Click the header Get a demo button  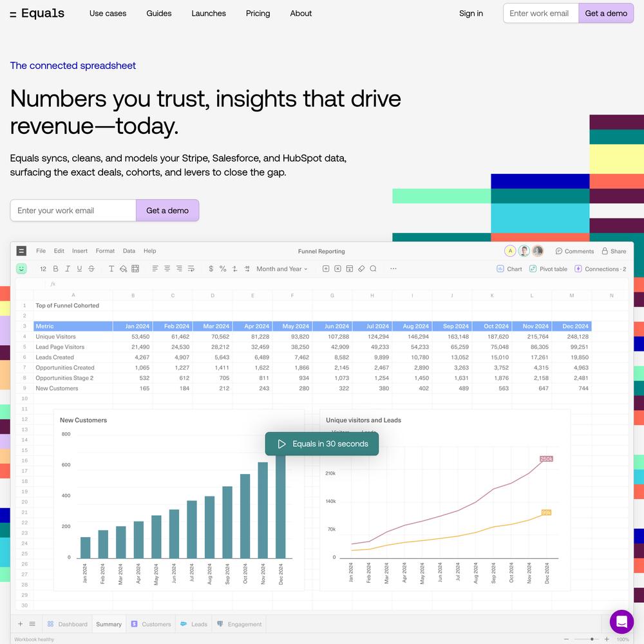click(x=606, y=14)
